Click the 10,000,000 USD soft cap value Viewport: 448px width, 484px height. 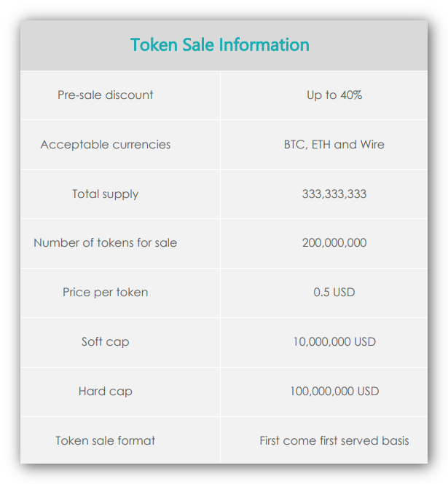(334, 341)
